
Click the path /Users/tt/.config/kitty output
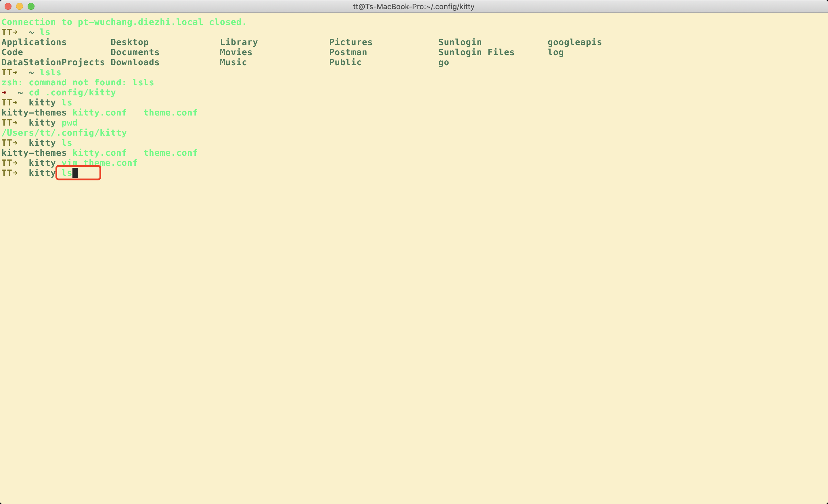coord(64,133)
